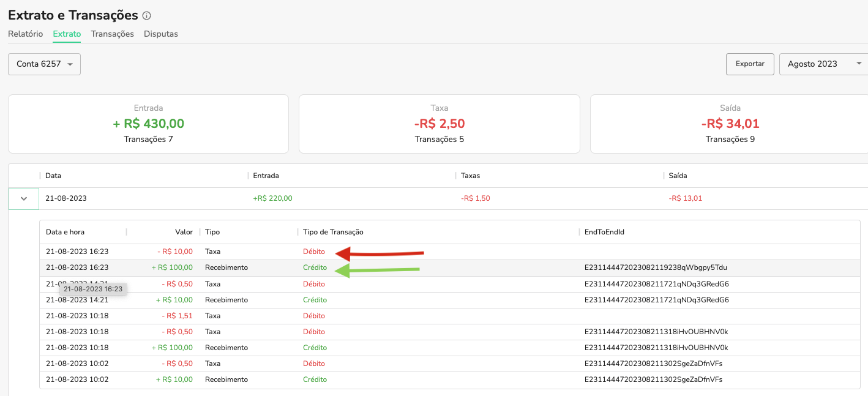Click the Taxas column header in outer table
Screen dimensions: 868x396
[470, 176]
